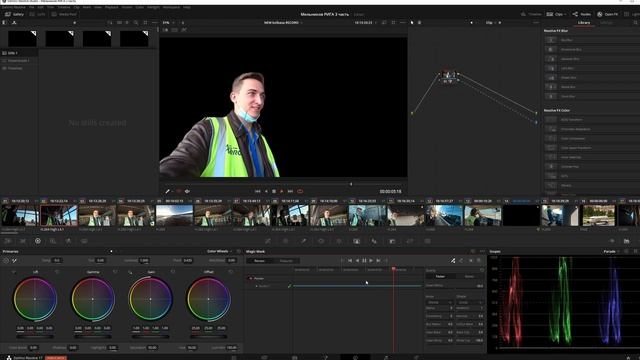Click the play button under the viewer
The width and height of the screenshot is (640, 360).
[282, 191]
